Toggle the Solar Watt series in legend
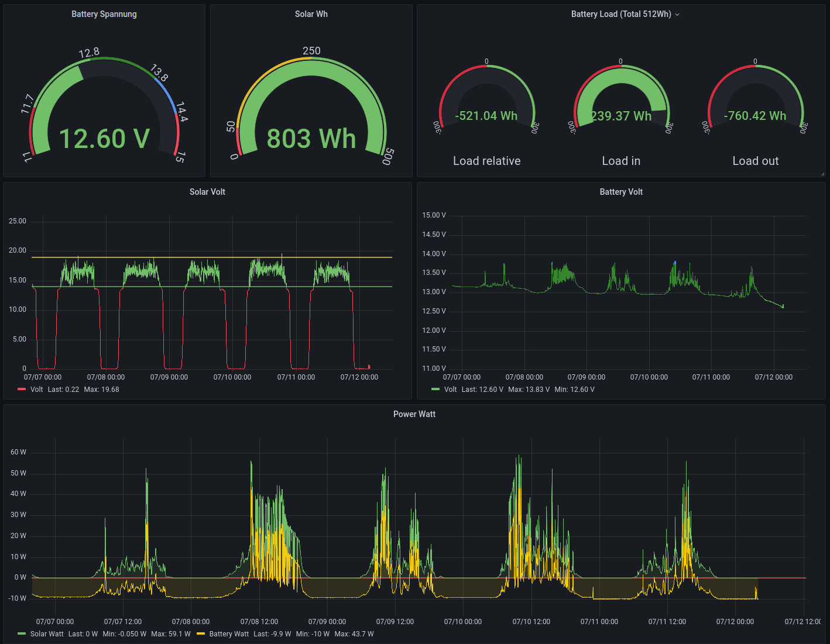Screen dimensions: 830x644 pyautogui.click(x=47, y=634)
